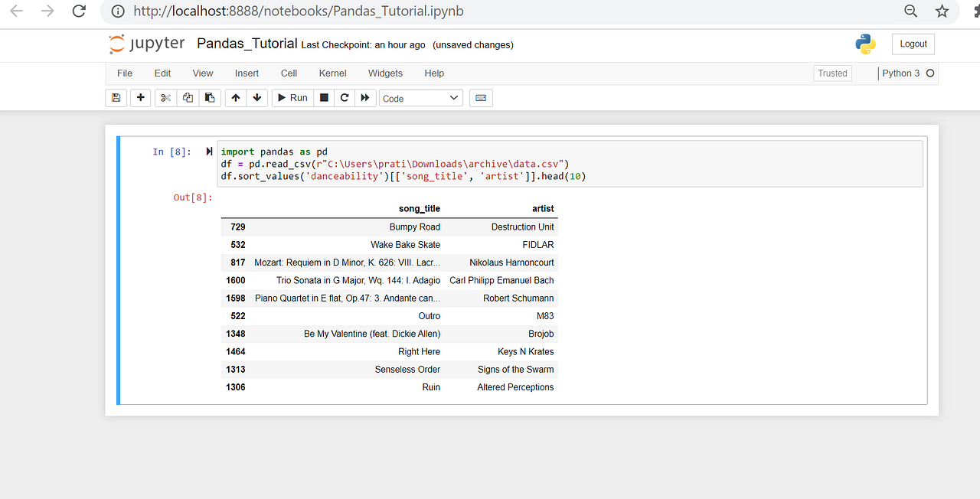
Task: Check the Trusted notebook status
Action: pos(832,73)
